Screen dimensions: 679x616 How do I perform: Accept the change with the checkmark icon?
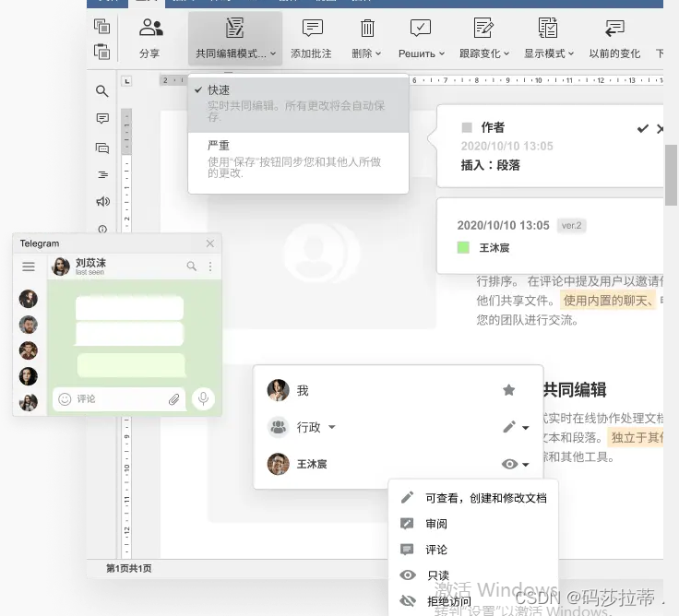coord(643,128)
